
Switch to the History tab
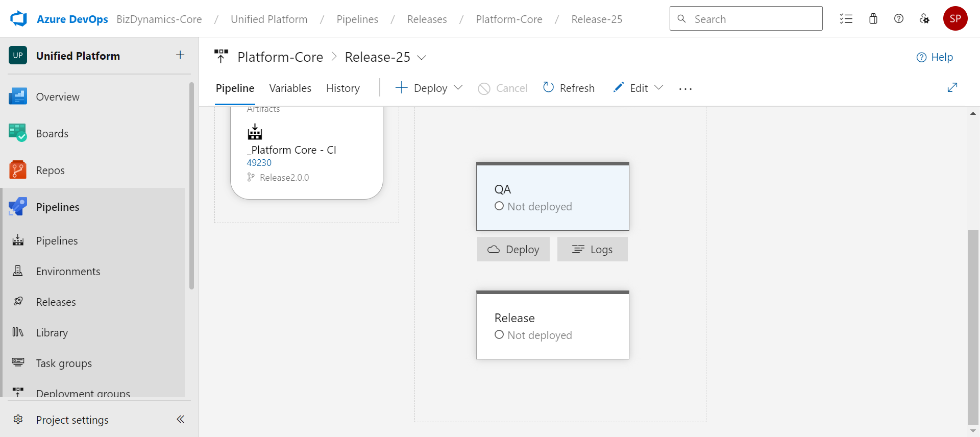(343, 88)
